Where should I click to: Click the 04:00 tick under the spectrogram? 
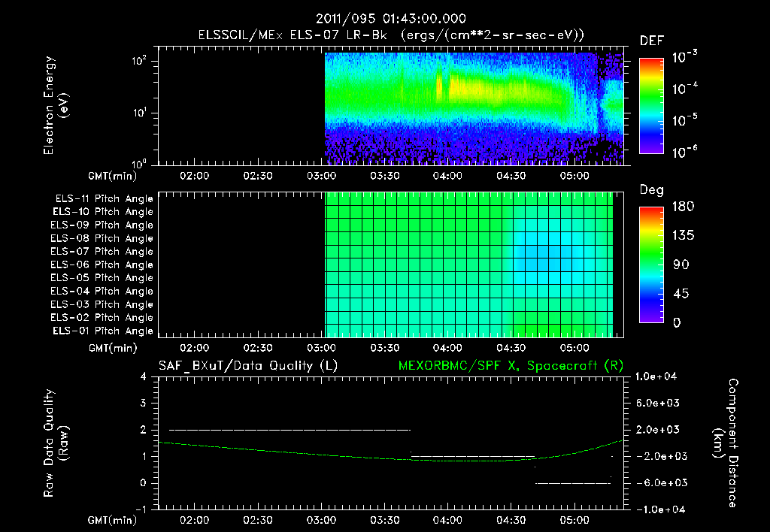point(448,176)
